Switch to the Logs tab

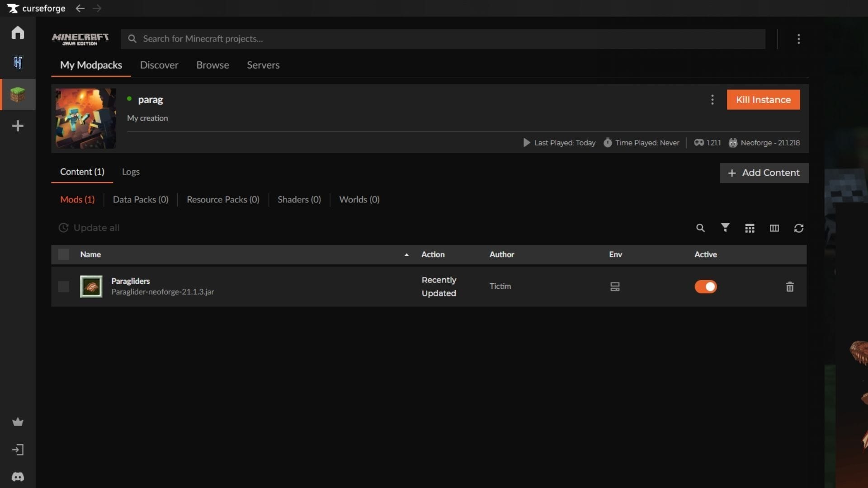tap(131, 172)
